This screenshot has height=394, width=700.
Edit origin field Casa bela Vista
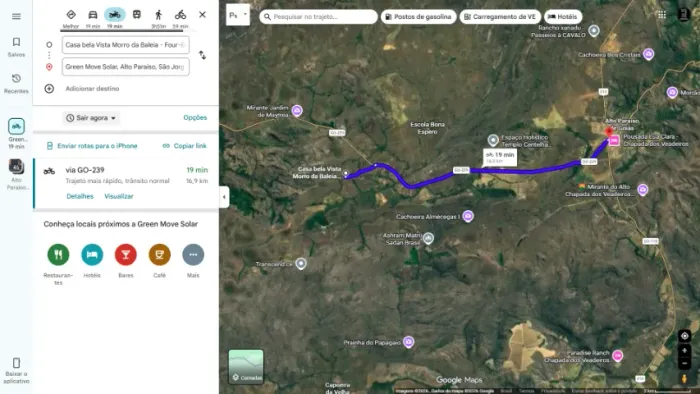pyautogui.click(x=125, y=45)
